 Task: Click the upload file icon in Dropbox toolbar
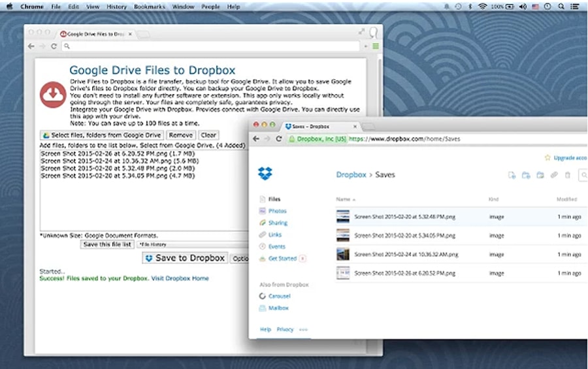[512, 175]
